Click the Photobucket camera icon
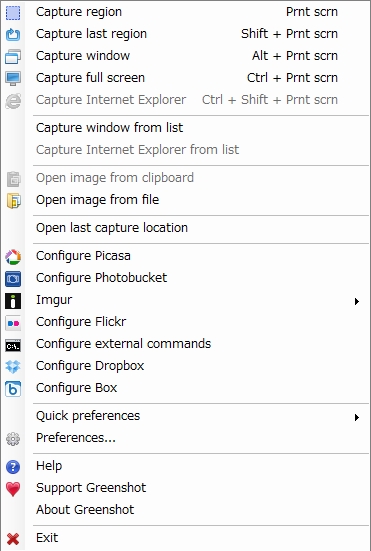371x551 pixels. point(13,279)
